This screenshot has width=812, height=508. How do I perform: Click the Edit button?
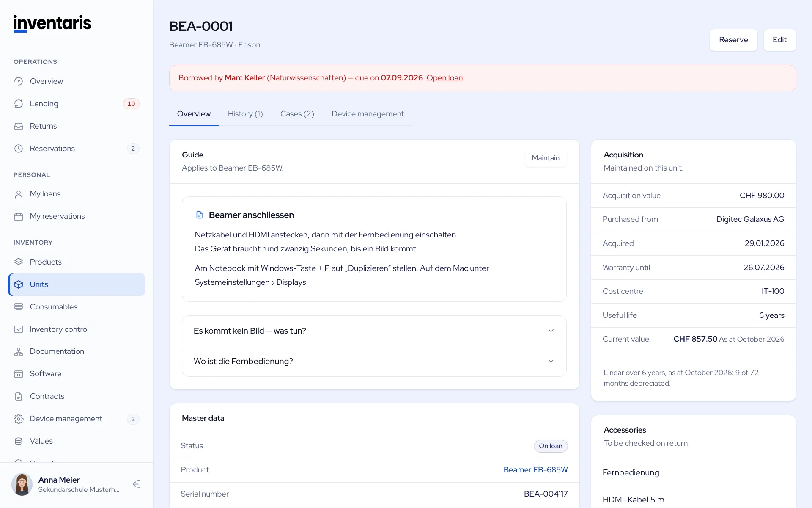[x=779, y=40]
